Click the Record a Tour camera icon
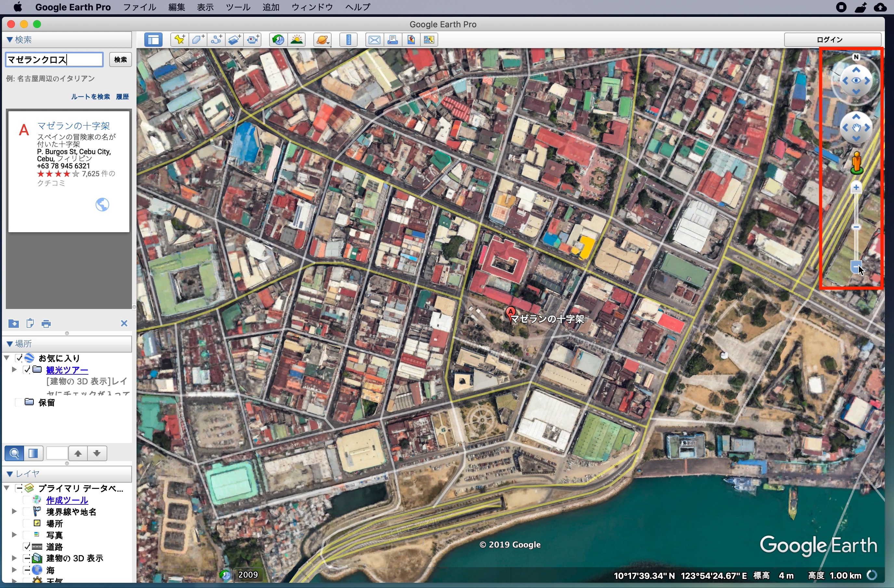 (x=253, y=39)
